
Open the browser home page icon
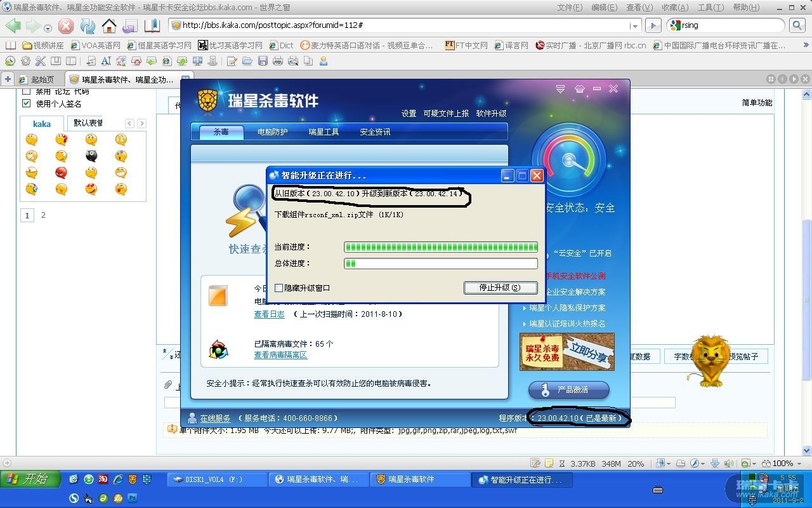[109, 26]
